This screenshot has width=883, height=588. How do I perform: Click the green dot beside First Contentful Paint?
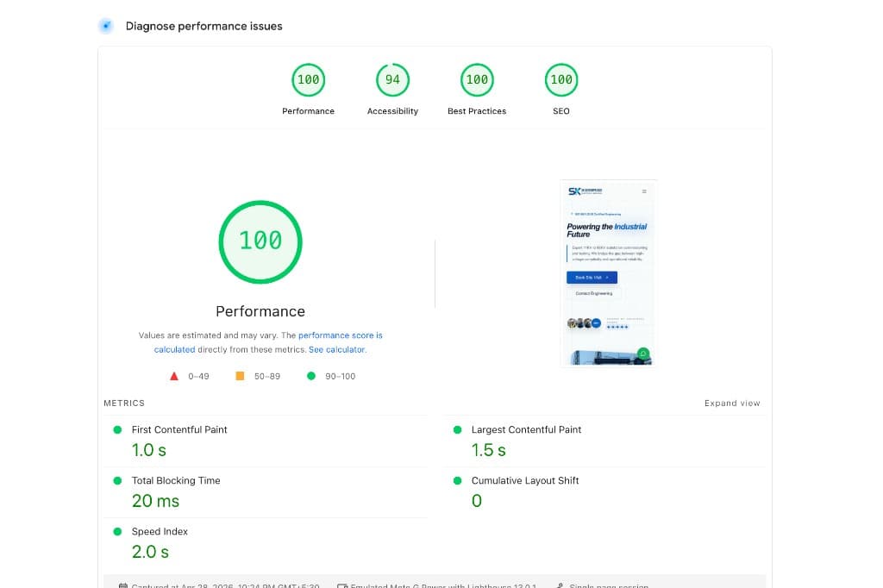[116, 429]
